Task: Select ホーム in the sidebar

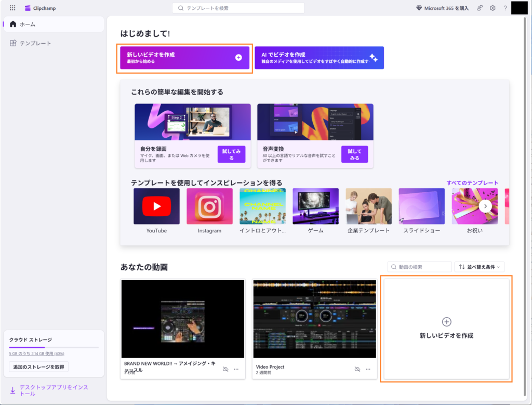Action: [x=54, y=24]
